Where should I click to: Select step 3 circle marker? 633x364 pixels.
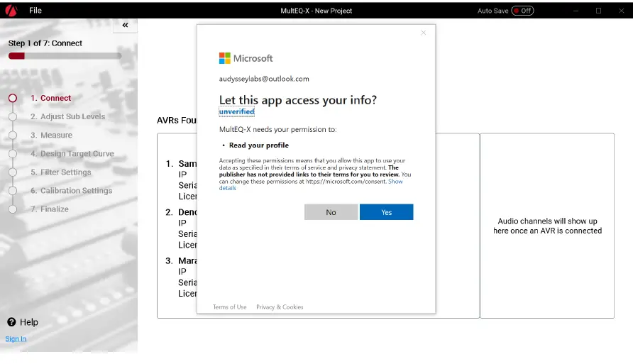click(x=13, y=136)
